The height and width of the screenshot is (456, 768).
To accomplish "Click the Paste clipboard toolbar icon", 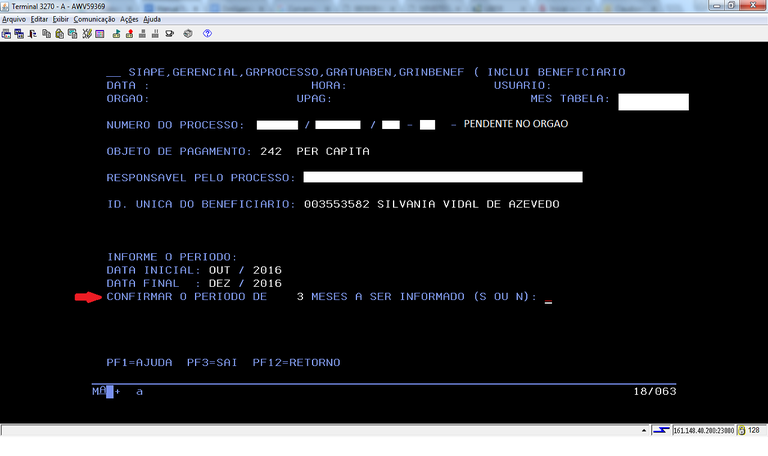I will (59, 34).
